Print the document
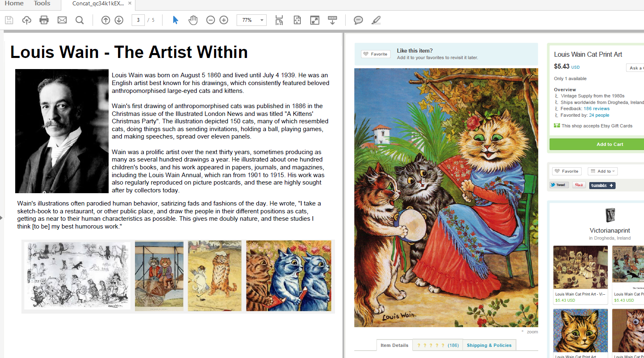Image resolution: width=644 pixels, height=358 pixels. tap(44, 20)
